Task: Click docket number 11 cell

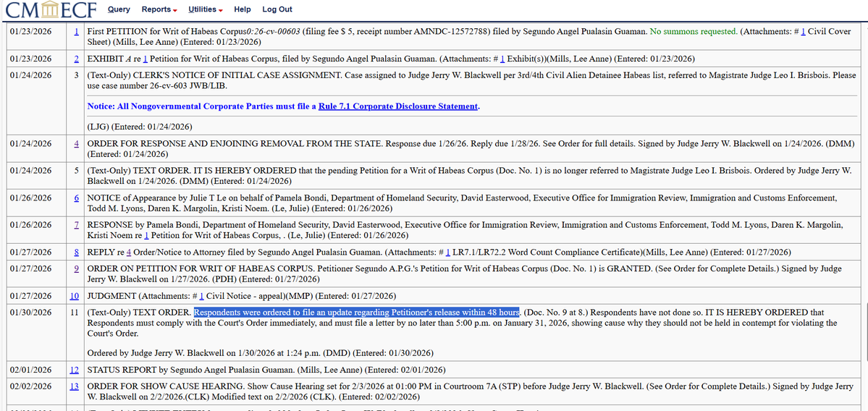Action: pyautogui.click(x=74, y=333)
